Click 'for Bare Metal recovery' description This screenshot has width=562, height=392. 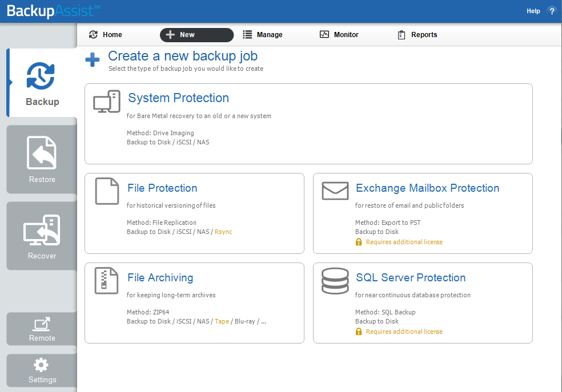click(x=199, y=116)
